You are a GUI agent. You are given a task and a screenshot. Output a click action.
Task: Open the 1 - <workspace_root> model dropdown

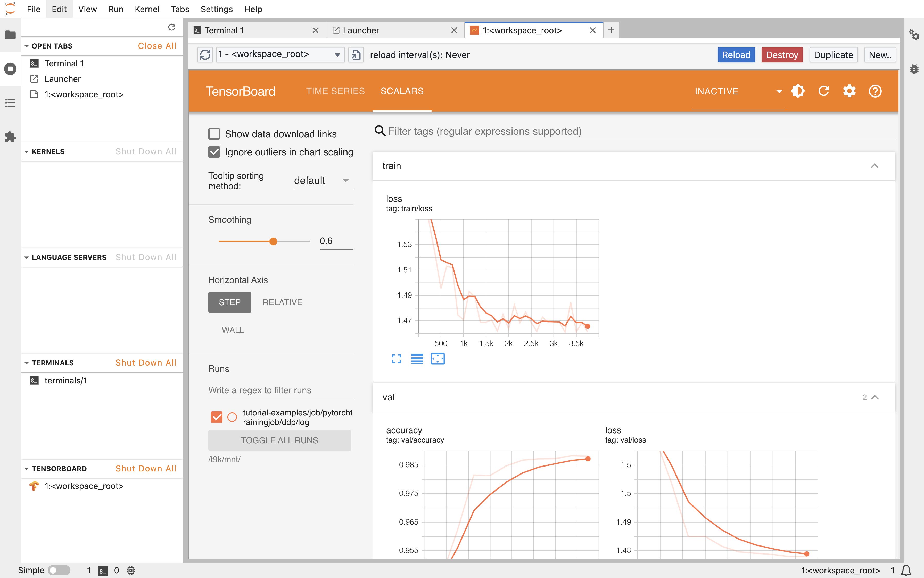pyautogui.click(x=280, y=54)
